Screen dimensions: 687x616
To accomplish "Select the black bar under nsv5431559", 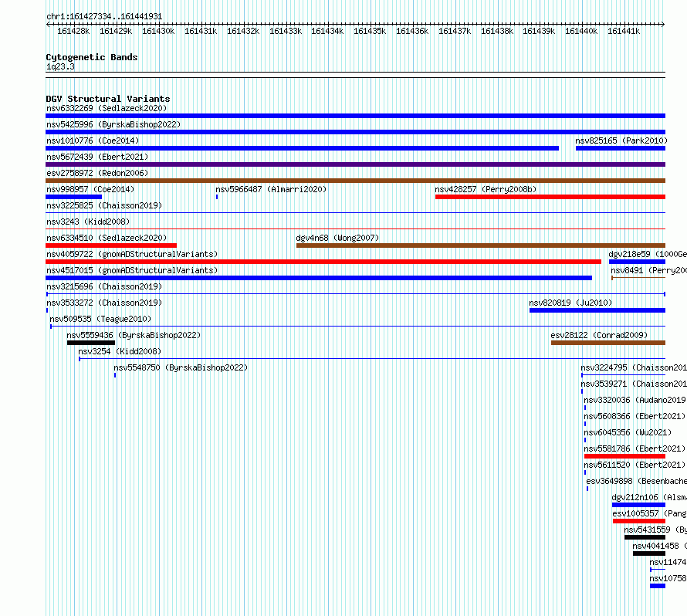I will pyautogui.click(x=645, y=537).
